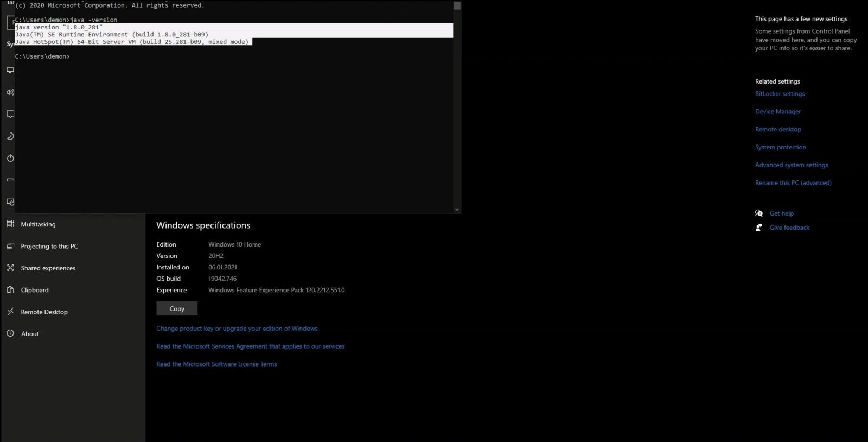Click the Get help chat icon
Viewport: 868px width, 442px height.
click(x=759, y=213)
